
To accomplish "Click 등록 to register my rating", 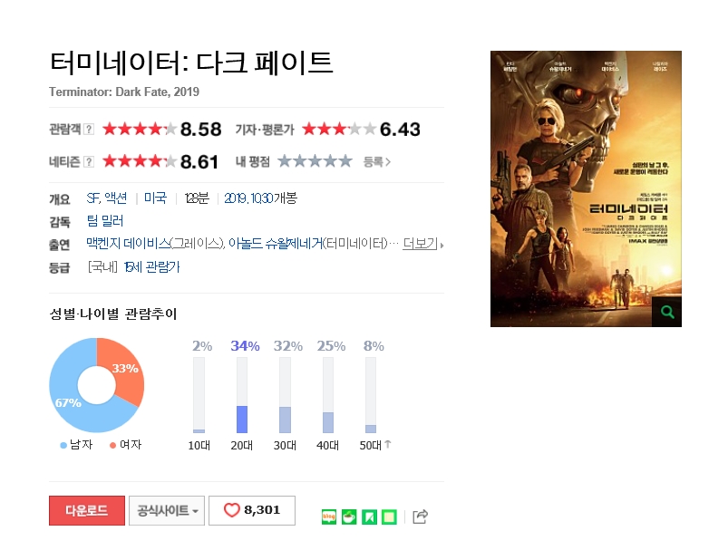I will click(x=376, y=162).
